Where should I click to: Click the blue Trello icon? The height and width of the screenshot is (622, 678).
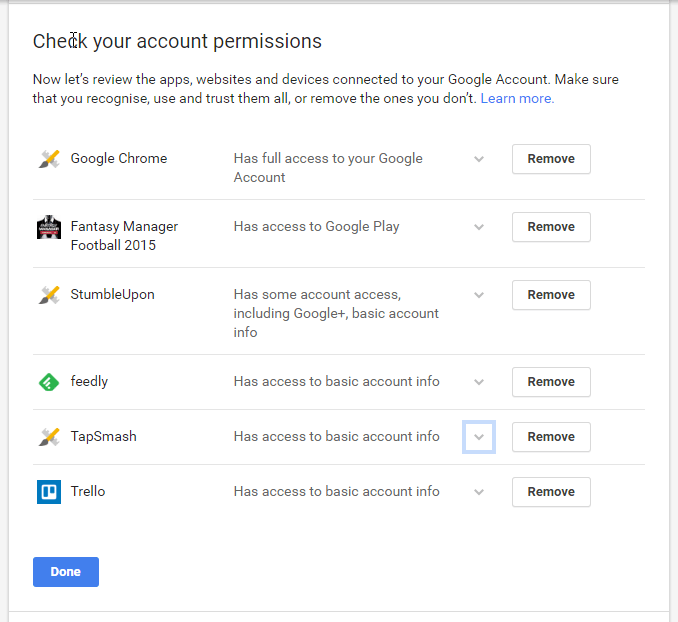(x=49, y=492)
